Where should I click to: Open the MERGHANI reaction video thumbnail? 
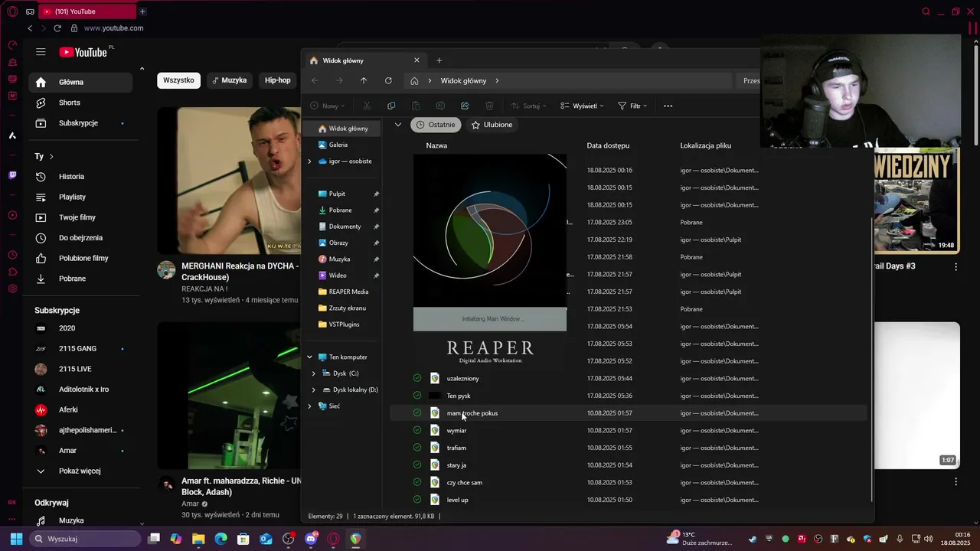point(228,180)
